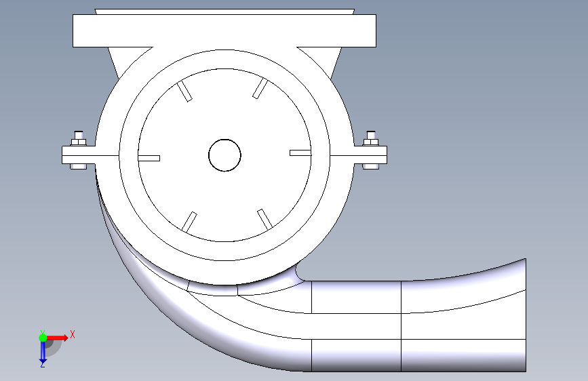Select the horizontal blade slot left of the shaft

point(149,158)
